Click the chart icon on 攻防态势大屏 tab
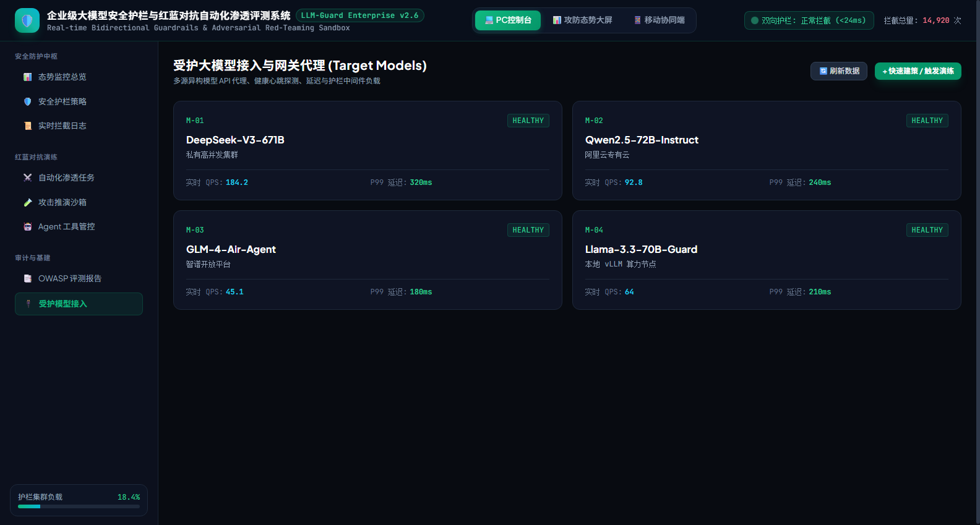 (x=557, y=20)
